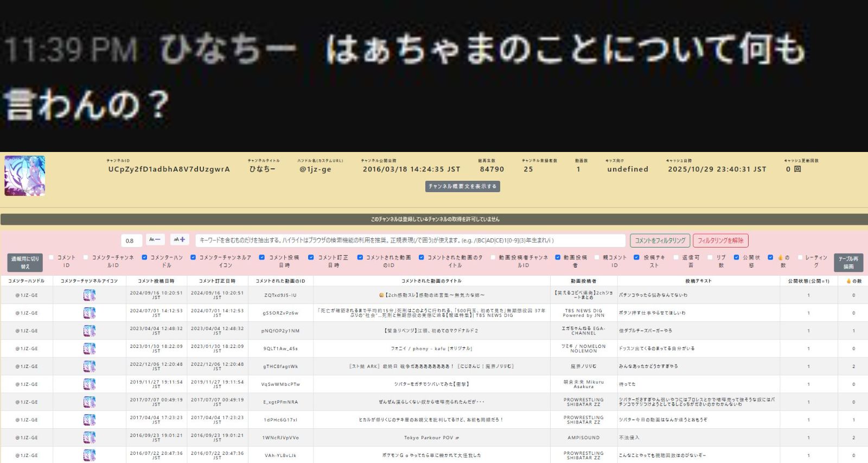Uncheck the コメンターハンドル column checkbox
This screenshot has height=463, width=868.
144,257
